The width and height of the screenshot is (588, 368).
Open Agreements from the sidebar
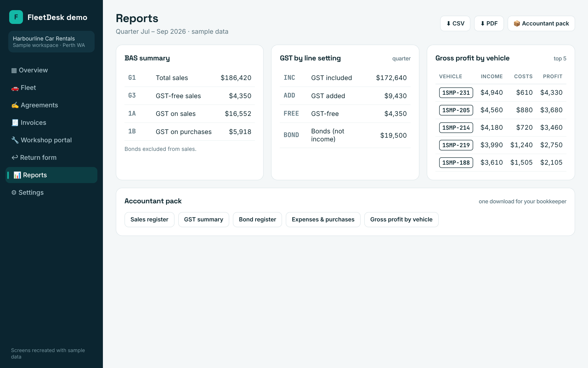pyautogui.click(x=51, y=105)
